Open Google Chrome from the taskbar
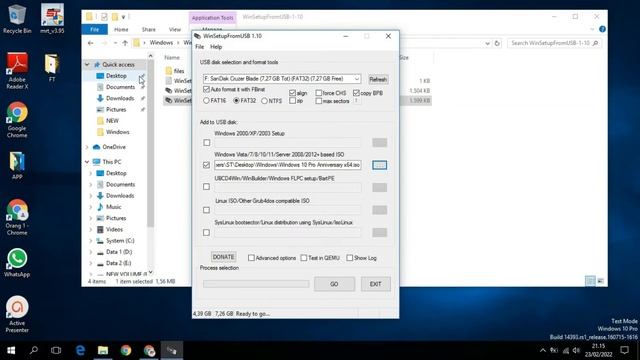The image size is (640, 360). pos(126,350)
